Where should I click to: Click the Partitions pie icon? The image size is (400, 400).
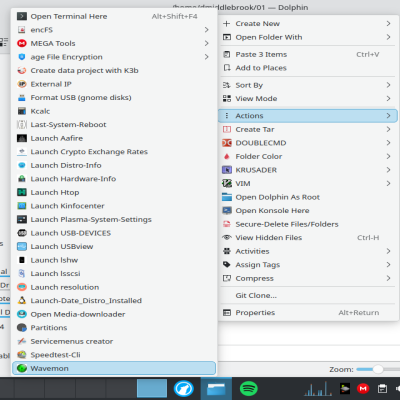click(22, 328)
